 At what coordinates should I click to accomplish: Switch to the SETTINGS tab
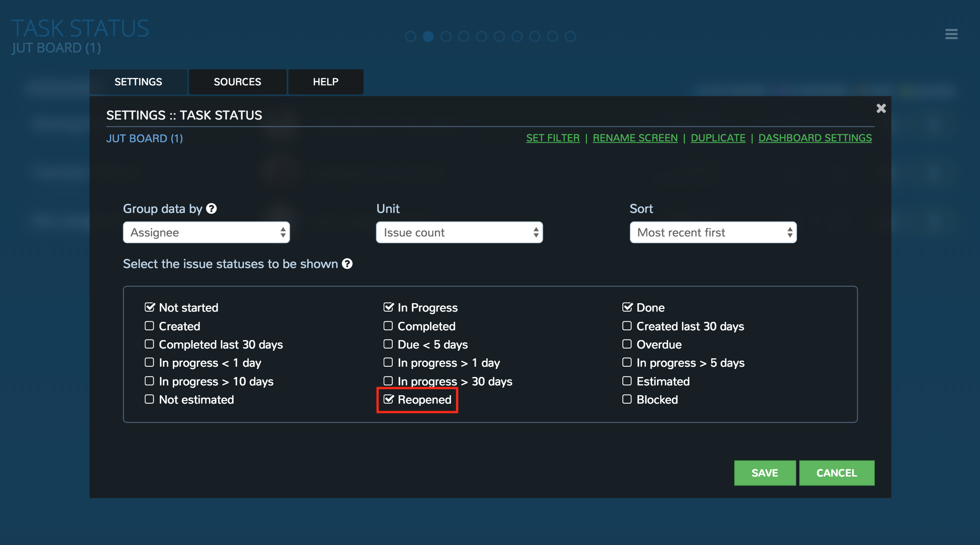(x=138, y=82)
